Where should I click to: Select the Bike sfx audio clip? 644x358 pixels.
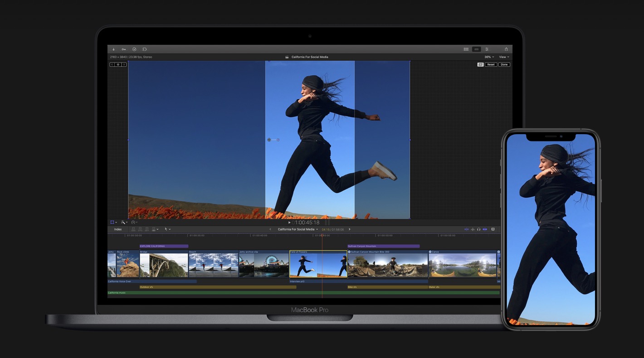pyautogui.click(x=388, y=287)
